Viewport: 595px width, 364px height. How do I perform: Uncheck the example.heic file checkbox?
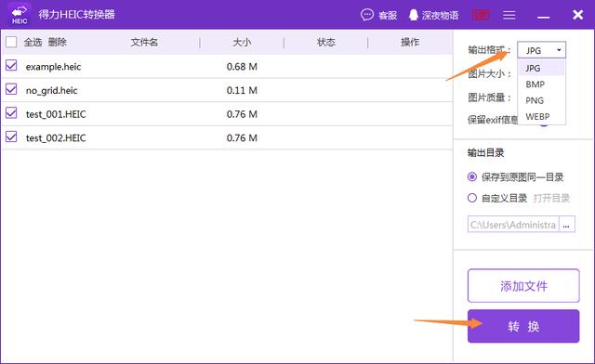tap(11, 66)
